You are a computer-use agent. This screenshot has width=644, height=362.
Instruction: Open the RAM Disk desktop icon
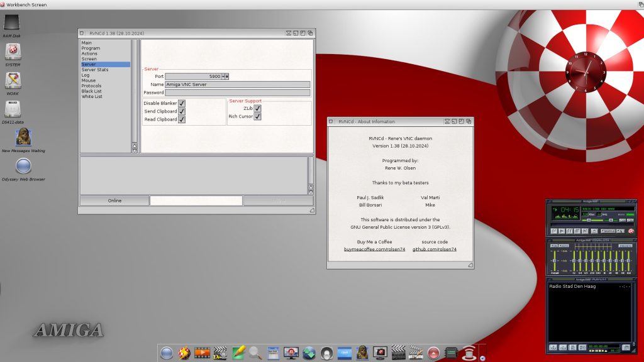[11, 23]
